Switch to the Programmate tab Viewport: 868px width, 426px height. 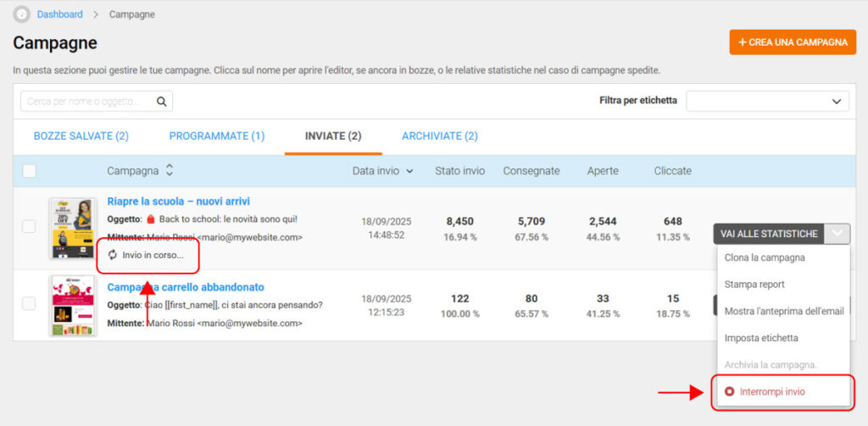pyautogui.click(x=216, y=136)
